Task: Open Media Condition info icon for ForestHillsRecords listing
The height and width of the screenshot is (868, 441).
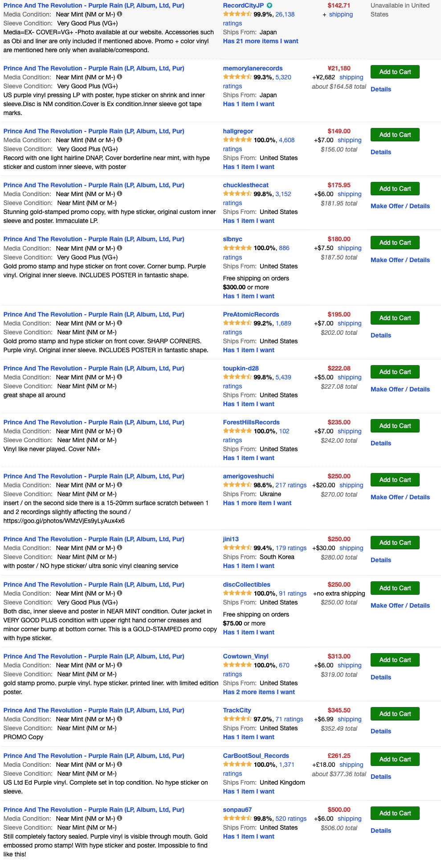Action: point(119,431)
